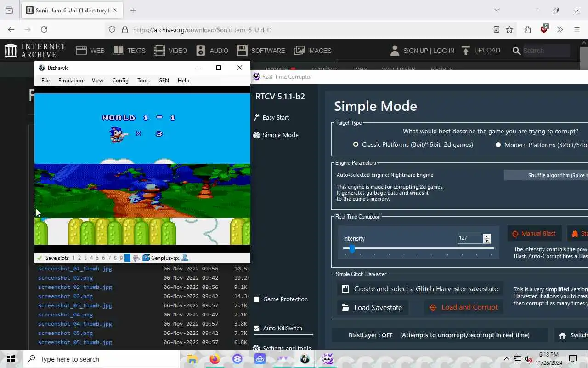This screenshot has width=588, height=368.
Task: Click the blue square save slot indicator
Action: [x=128, y=258]
